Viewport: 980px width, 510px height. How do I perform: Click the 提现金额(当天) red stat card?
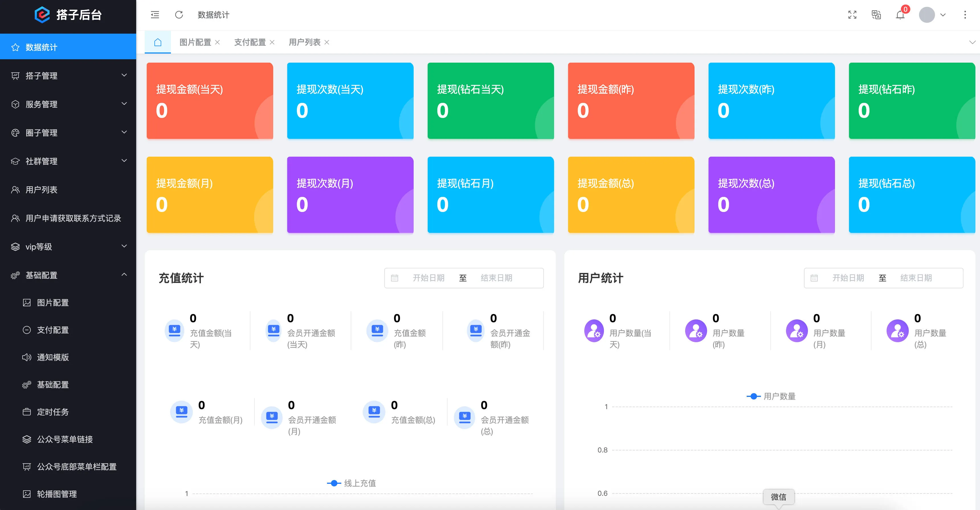pos(210,101)
